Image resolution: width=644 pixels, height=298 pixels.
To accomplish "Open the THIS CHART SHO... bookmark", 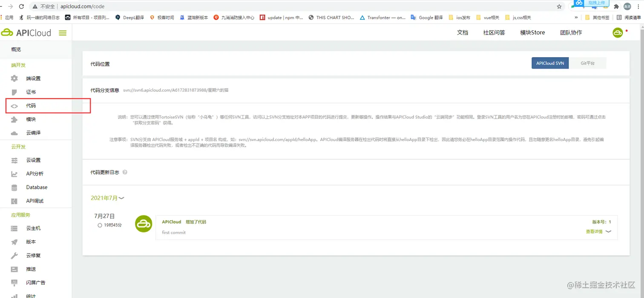I will click(x=331, y=17).
